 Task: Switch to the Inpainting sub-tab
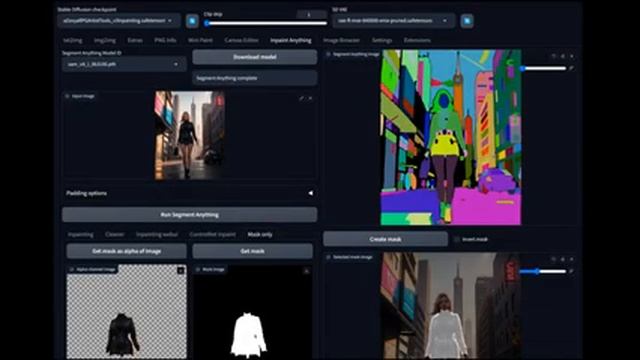[x=81, y=235]
